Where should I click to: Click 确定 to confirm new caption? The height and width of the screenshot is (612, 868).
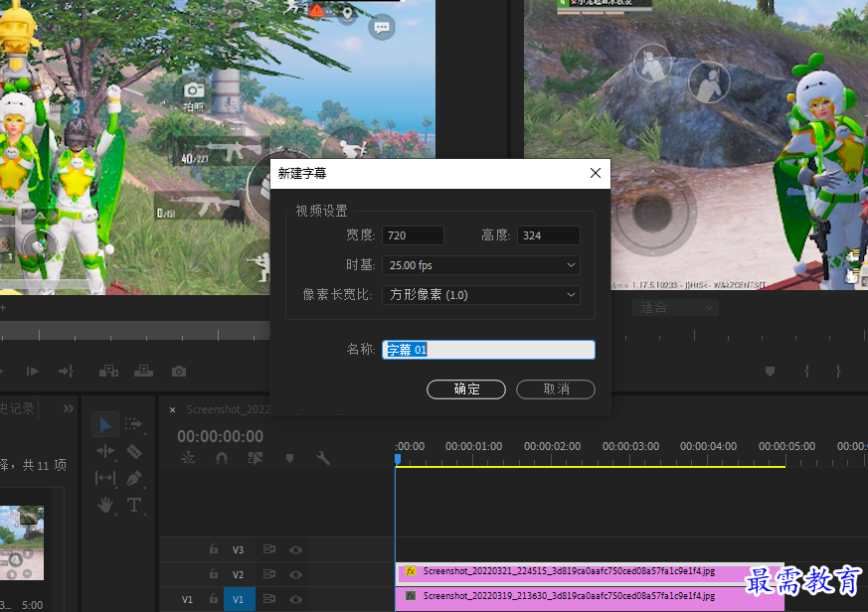point(466,389)
